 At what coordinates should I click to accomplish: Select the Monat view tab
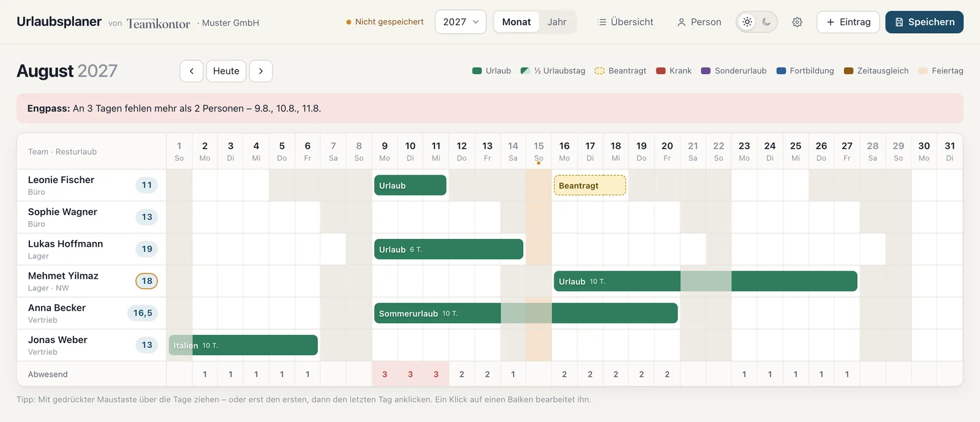(x=516, y=22)
